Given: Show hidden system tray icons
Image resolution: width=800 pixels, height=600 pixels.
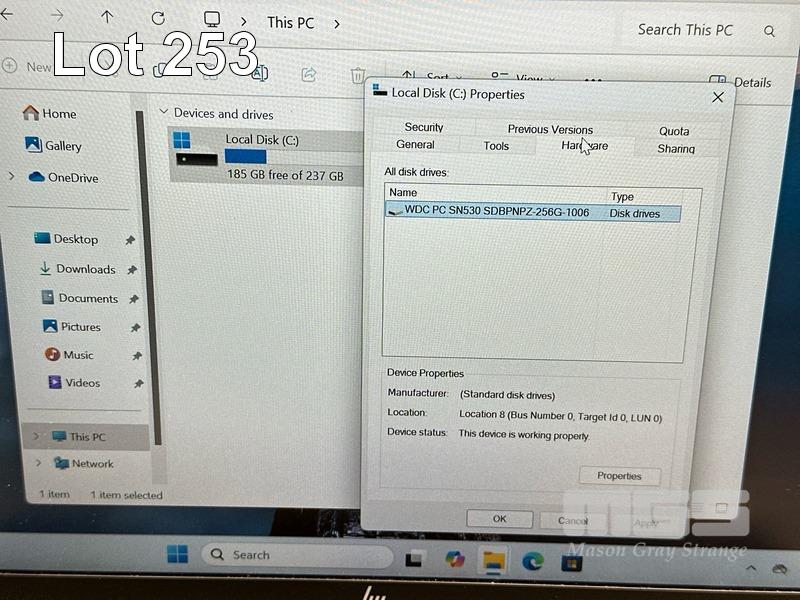Looking at the screenshot, I should coord(752,569).
